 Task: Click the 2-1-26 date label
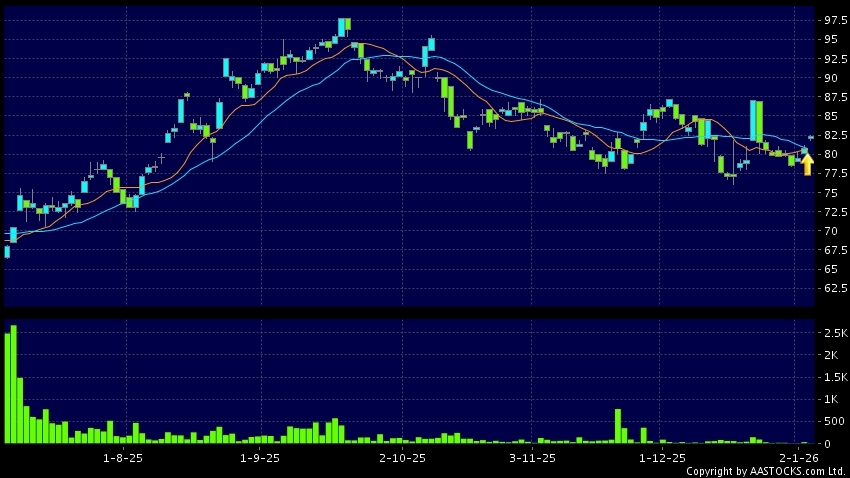pyautogui.click(x=798, y=458)
